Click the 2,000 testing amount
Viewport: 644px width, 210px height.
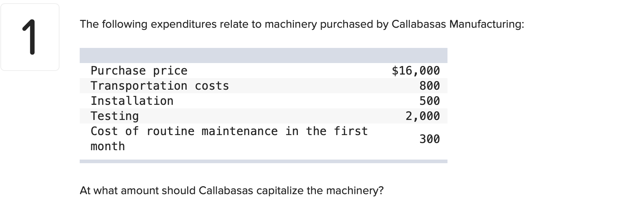click(x=423, y=116)
